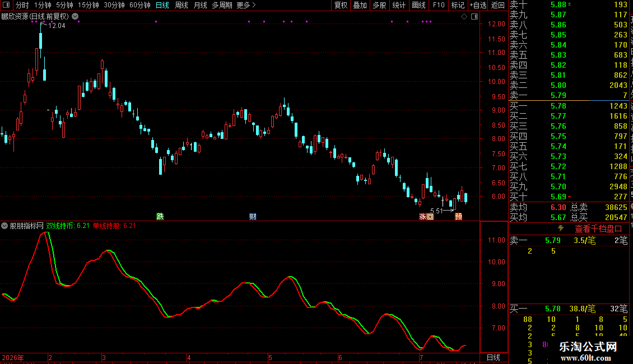This screenshot has width=633, height=364.
Task: Select the 5分钟 period tab
Action: click(64, 5)
